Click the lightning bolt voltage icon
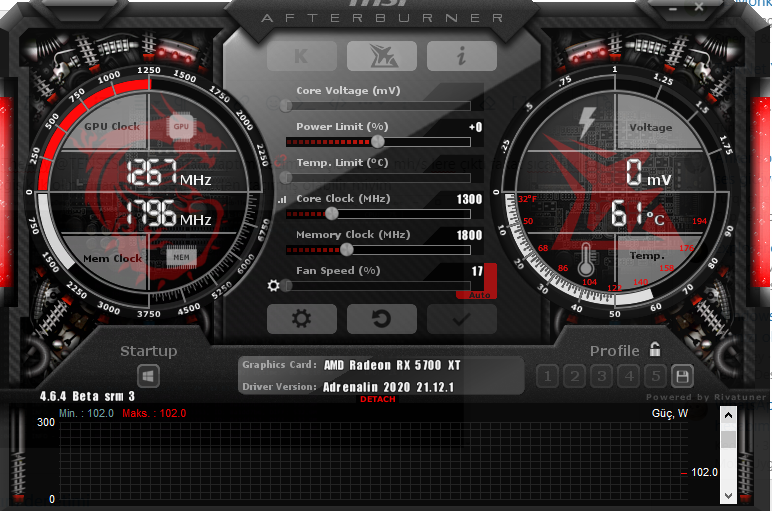The width and height of the screenshot is (772, 511). [586, 122]
